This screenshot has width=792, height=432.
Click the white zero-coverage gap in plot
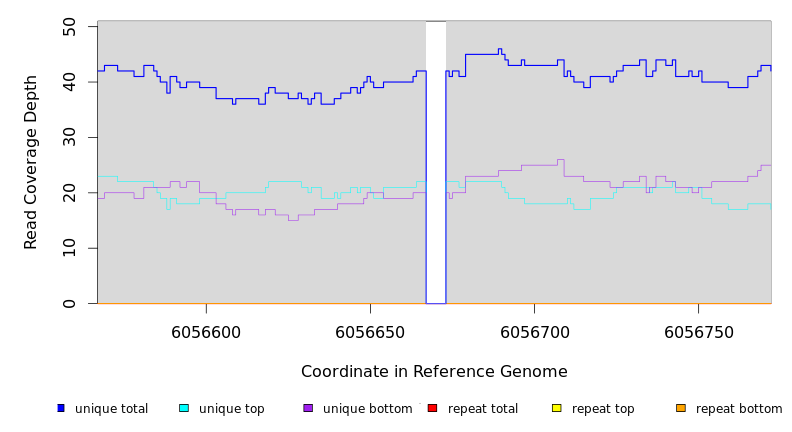point(436,160)
